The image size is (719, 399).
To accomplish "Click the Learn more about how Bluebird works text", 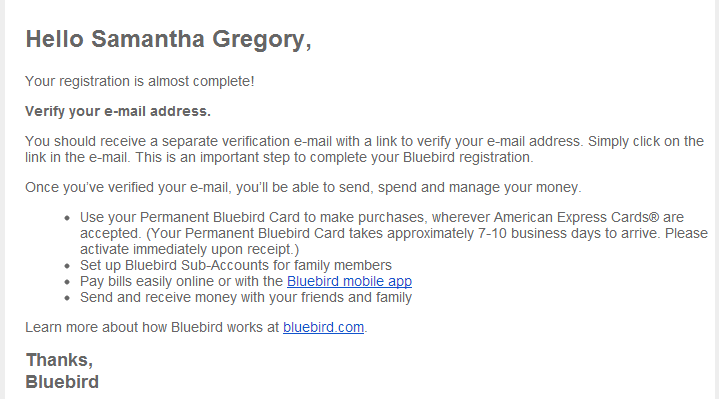I will 152,327.
